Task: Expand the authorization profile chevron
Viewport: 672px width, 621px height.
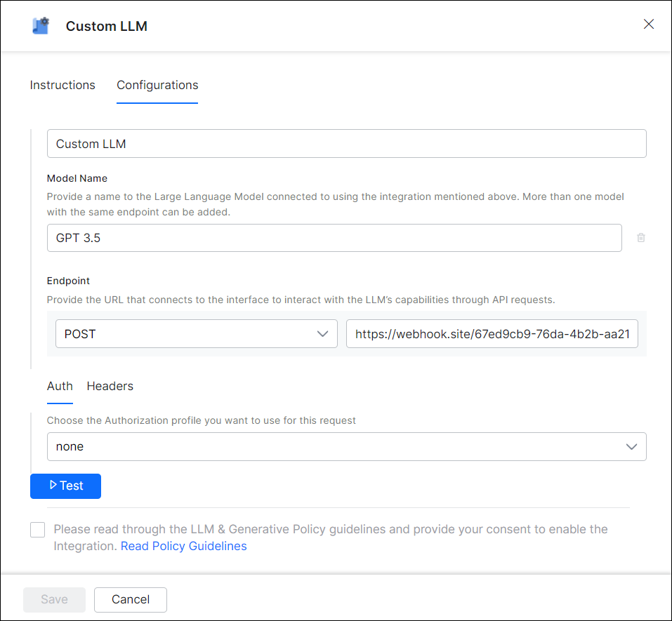Action: (631, 447)
